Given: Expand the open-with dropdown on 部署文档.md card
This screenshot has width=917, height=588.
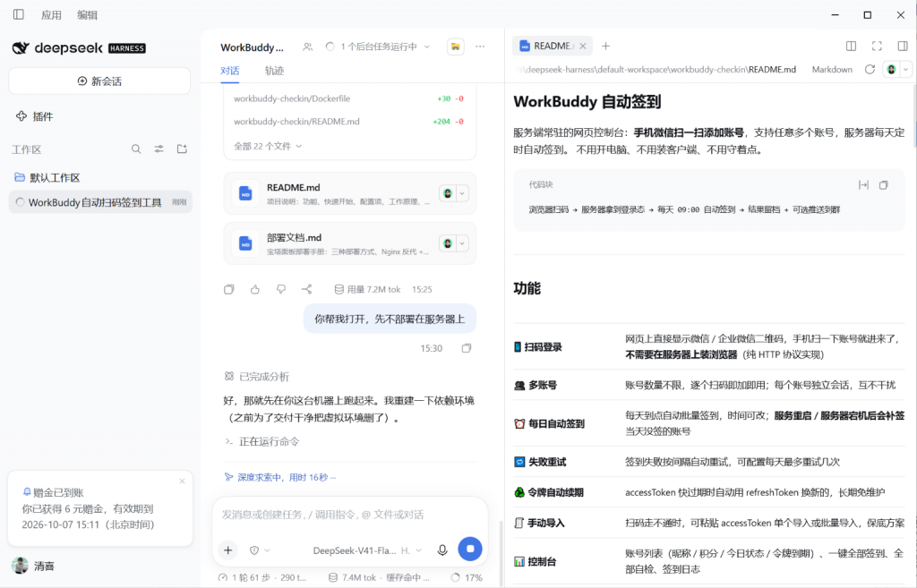Looking at the screenshot, I should (462, 243).
